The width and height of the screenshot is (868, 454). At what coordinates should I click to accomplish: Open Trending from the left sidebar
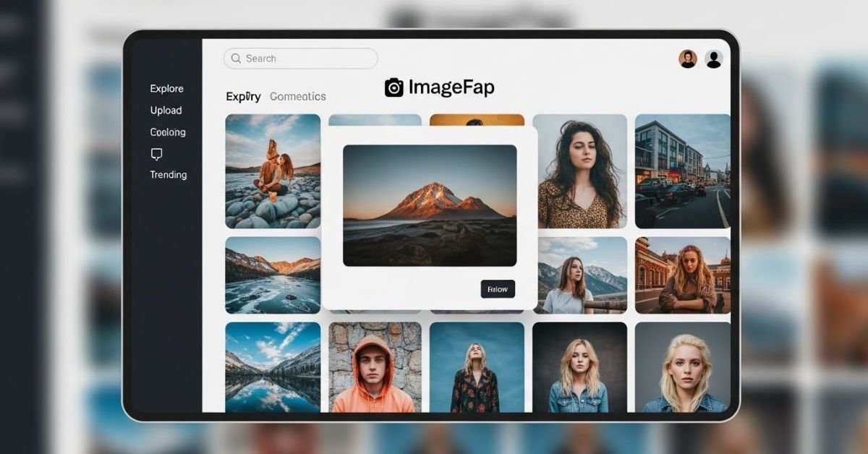(169, 174)
